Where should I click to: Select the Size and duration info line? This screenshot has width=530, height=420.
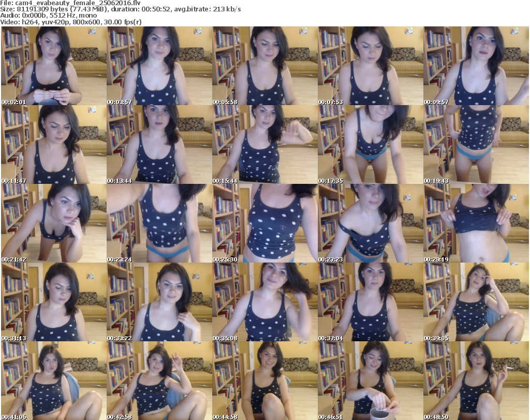[x=121, y=9]
